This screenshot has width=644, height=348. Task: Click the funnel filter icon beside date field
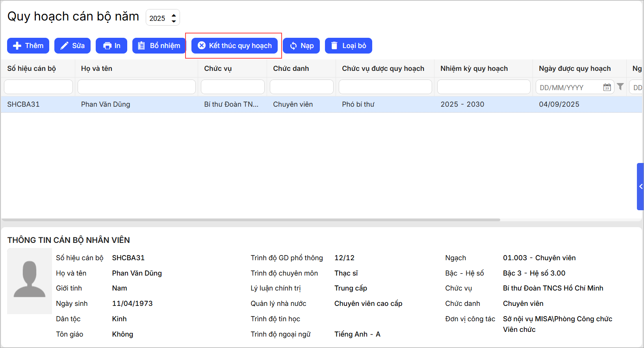click(x=620, y=87)
